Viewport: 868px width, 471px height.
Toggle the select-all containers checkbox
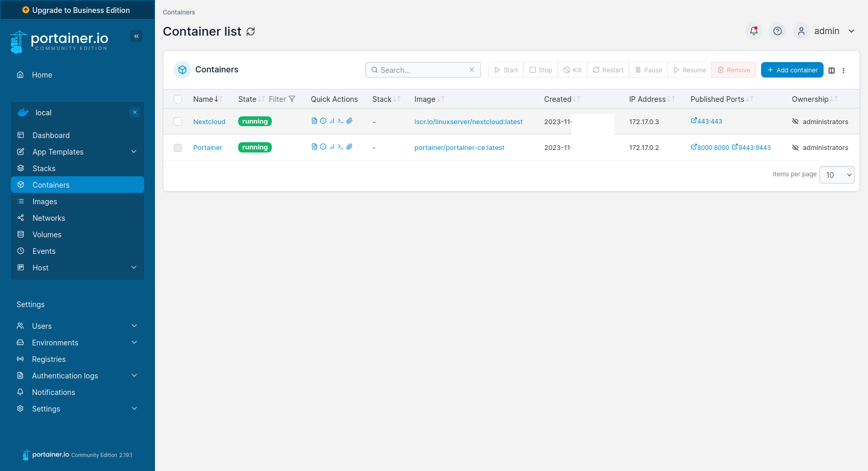coord(178,99)
